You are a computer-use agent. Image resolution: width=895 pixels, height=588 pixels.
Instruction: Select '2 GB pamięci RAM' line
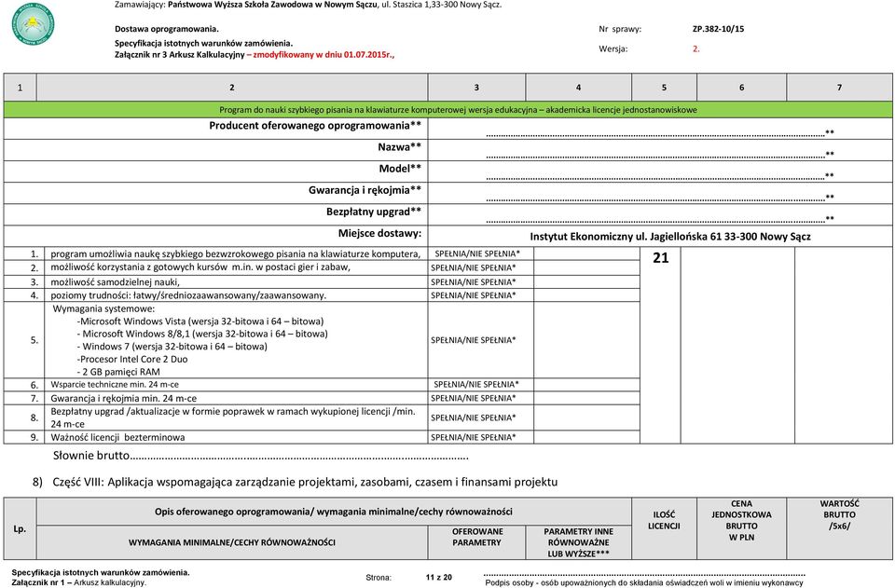click(x=118, y=372)
